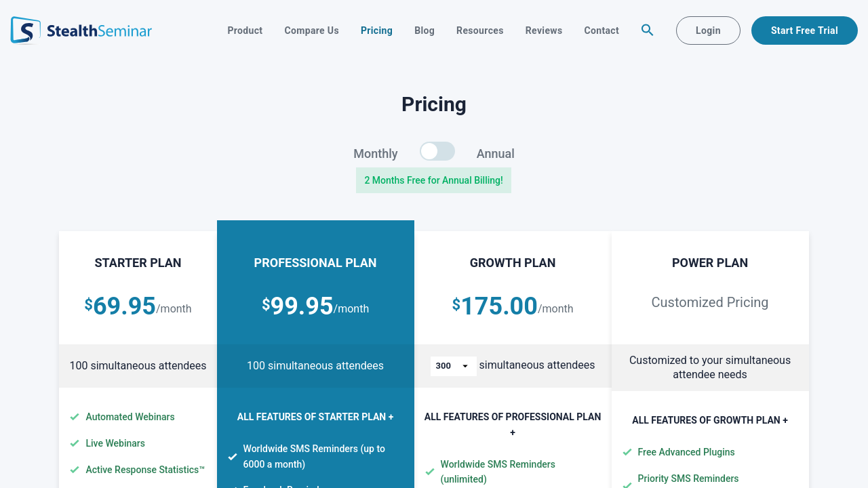Open the Reviews page link
This screenshot has width=868, height=488.
pyautogui.click(x=543, y=30)
